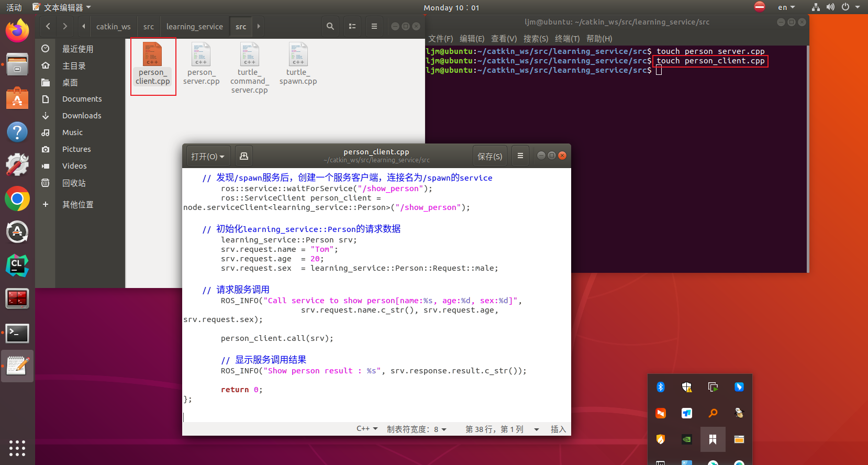
Task: Jump to learning_service in the path bar
Action: [x=195, y=26]
